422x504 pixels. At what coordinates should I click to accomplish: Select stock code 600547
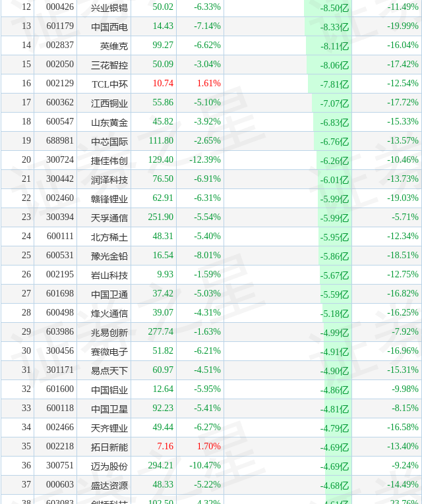(x=60, y=122)
